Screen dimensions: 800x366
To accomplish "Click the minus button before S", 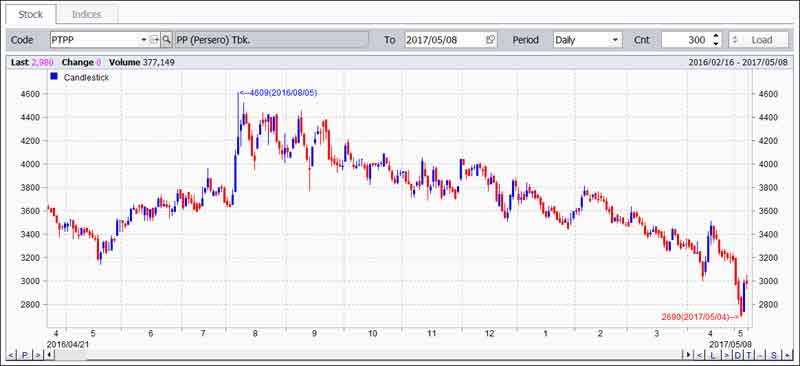I will point(760,355).
